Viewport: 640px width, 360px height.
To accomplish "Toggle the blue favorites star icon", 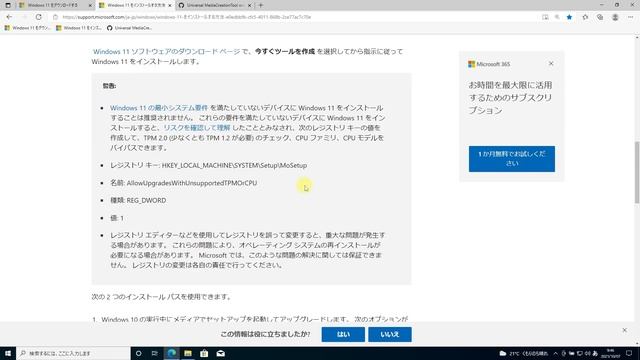I will tap(569, 17).
